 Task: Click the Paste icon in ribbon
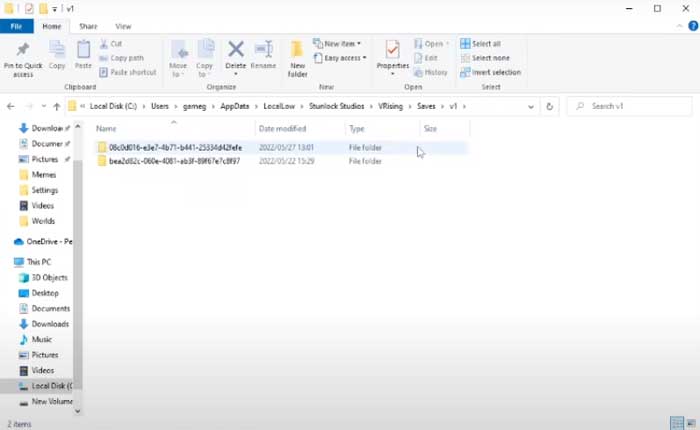(84, 54)
